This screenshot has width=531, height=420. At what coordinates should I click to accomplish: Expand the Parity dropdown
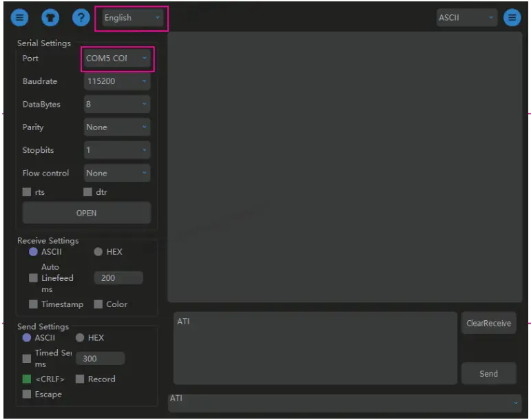pos(117,127)
